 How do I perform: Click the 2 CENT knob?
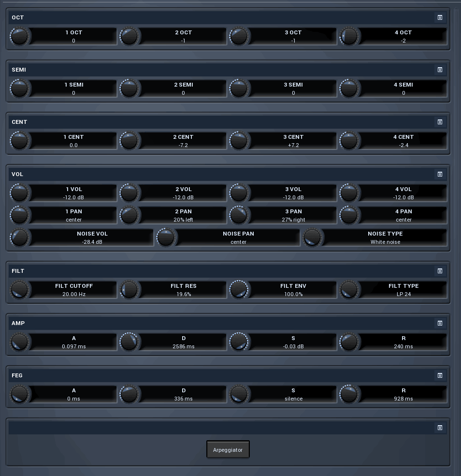pyautogui.click(x=129, y=141)
